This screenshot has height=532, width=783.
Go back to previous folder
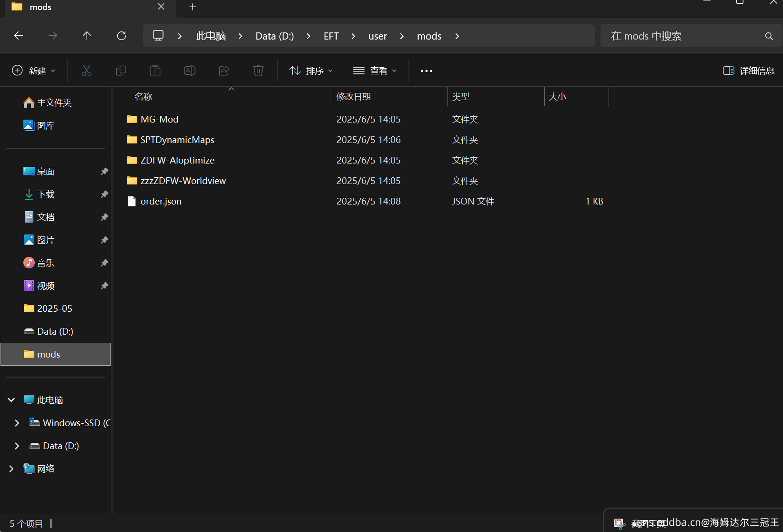tap(19, 36)
